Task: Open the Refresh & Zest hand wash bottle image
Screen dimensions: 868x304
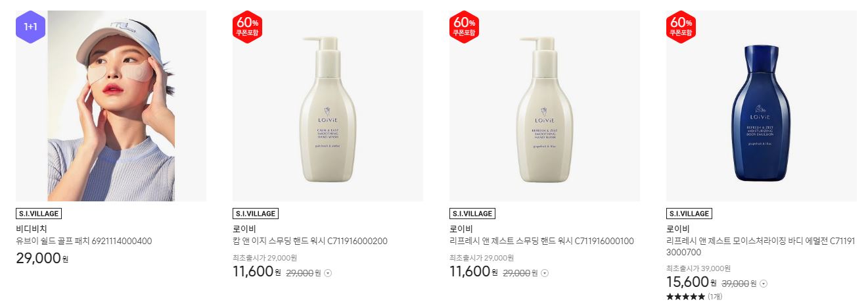Action: click(x=545, y=106)
